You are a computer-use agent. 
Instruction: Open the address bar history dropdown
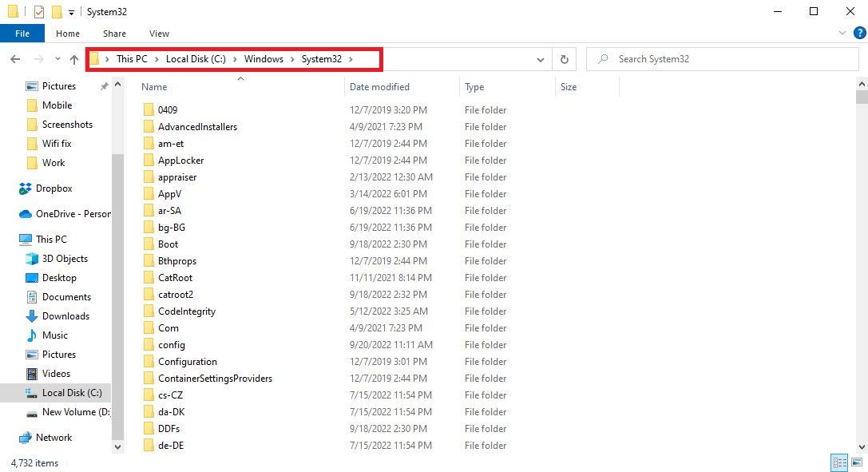tap(541, 60)
